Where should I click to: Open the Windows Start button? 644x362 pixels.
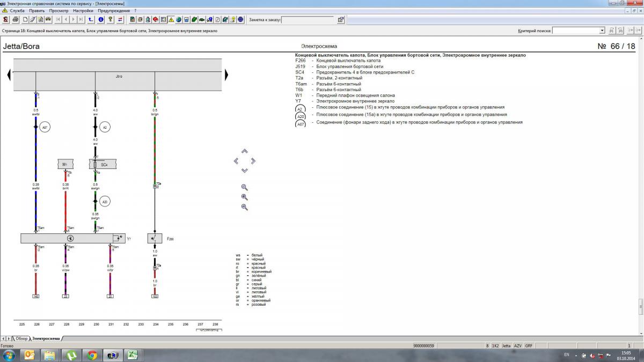pyautogui.click(x=9, y=355)
